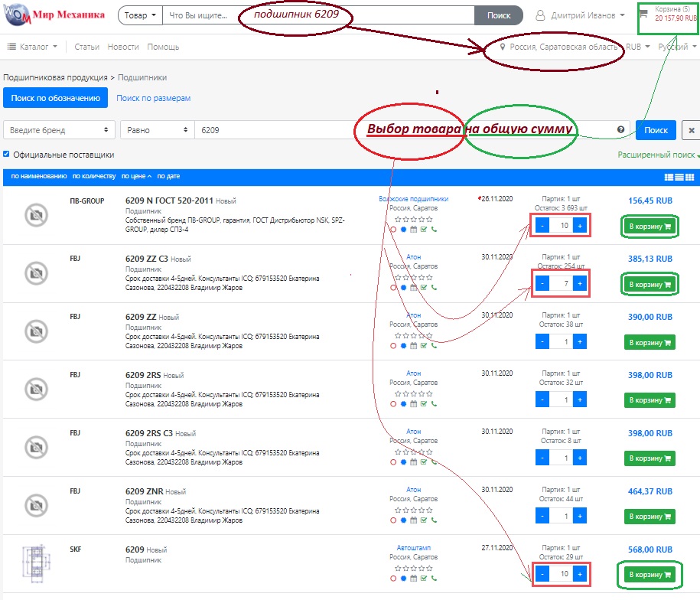This screenshot has width=700, height=600.
Task: Click the phone icon in SKF 6209 row
Action: (434, 578)
